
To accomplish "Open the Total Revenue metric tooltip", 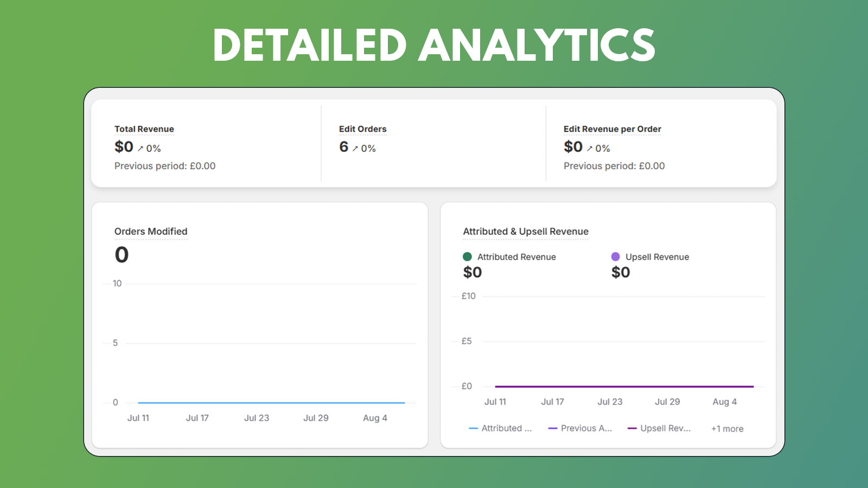I will (x=144, y=129).
